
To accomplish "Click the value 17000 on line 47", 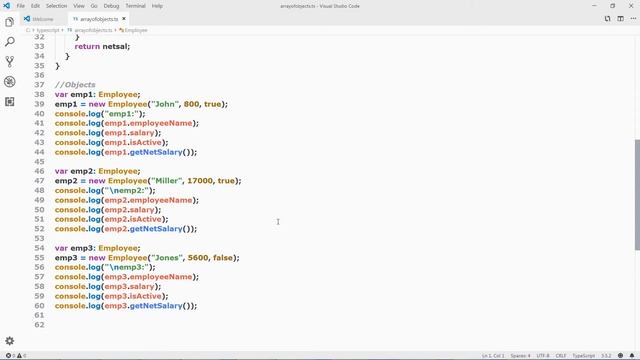I will pos(200,181).
